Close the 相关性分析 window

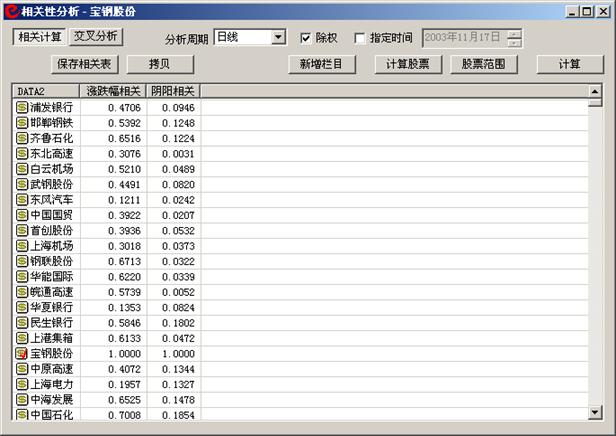(603, 11)
